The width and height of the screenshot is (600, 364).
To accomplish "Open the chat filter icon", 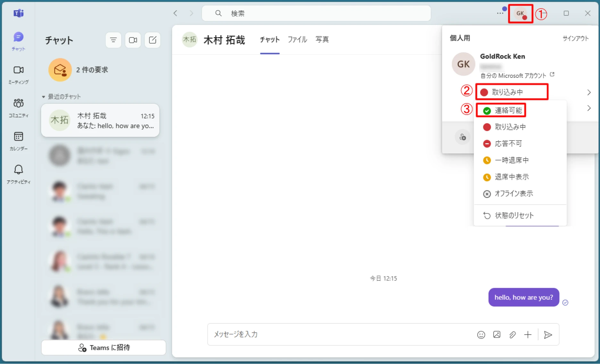I will point(113,40).
